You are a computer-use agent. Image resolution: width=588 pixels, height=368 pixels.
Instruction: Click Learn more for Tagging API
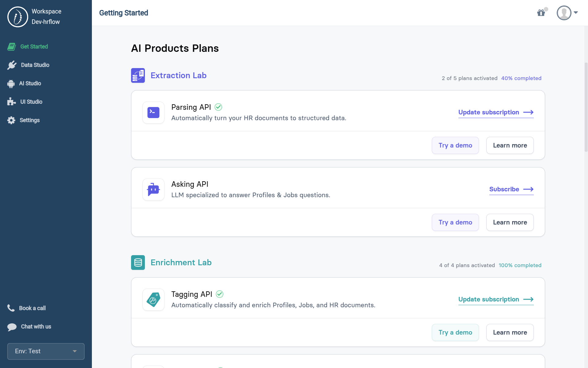pyautogui.click(x=510, y=332)
